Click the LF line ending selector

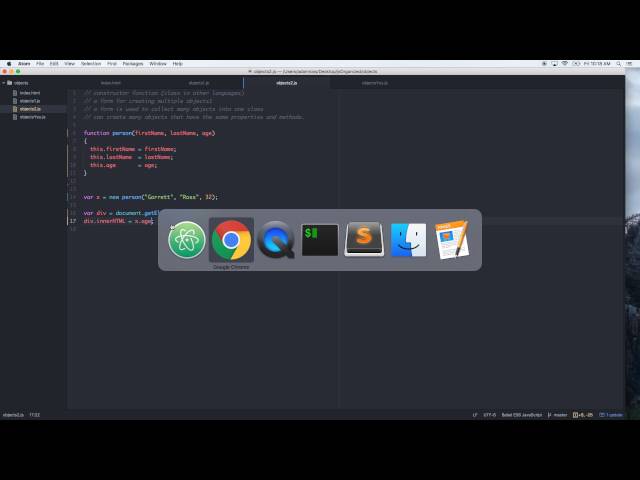[475, 415]
